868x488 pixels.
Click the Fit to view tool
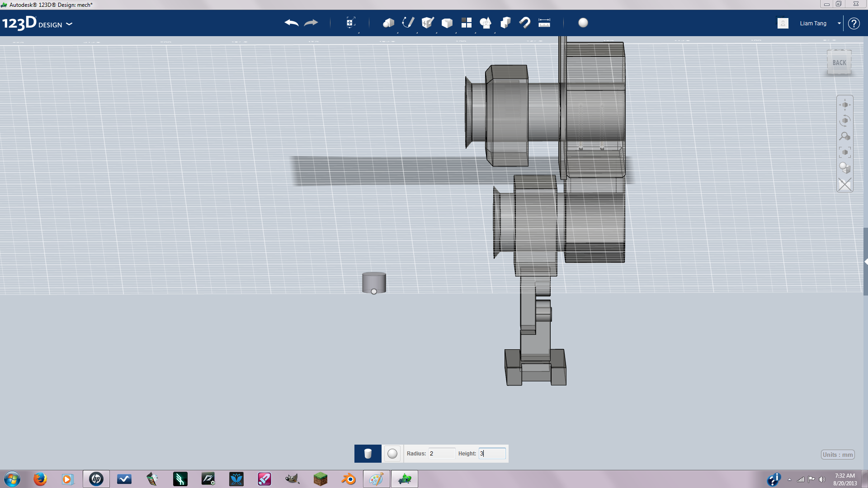[844, 152]
